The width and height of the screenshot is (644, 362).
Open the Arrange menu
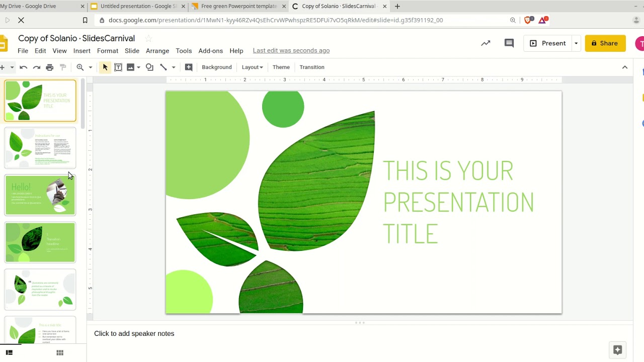[157, 51]
